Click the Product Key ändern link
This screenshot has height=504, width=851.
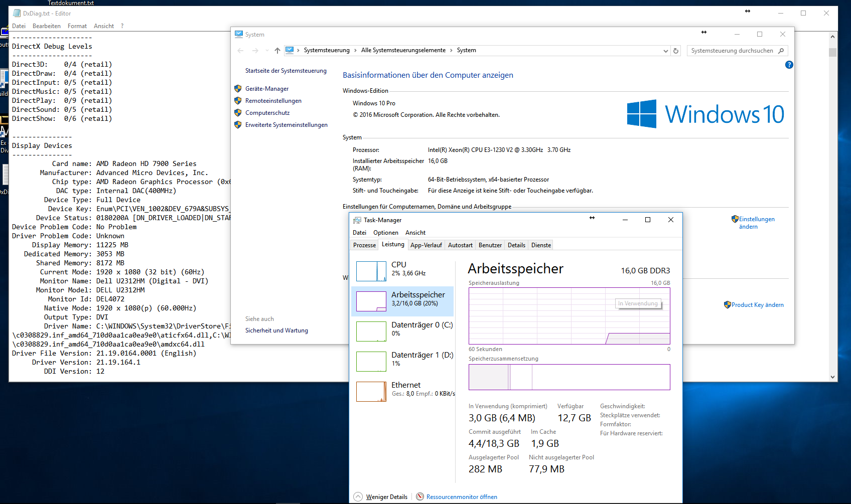click(758, 305)
